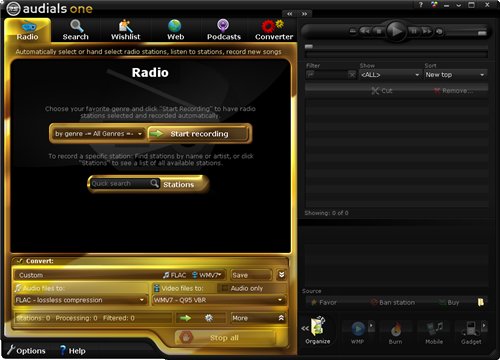Toggle the filter checkbox in Filter field
Viewport: 500px width, 360px height.
[311, 75]
